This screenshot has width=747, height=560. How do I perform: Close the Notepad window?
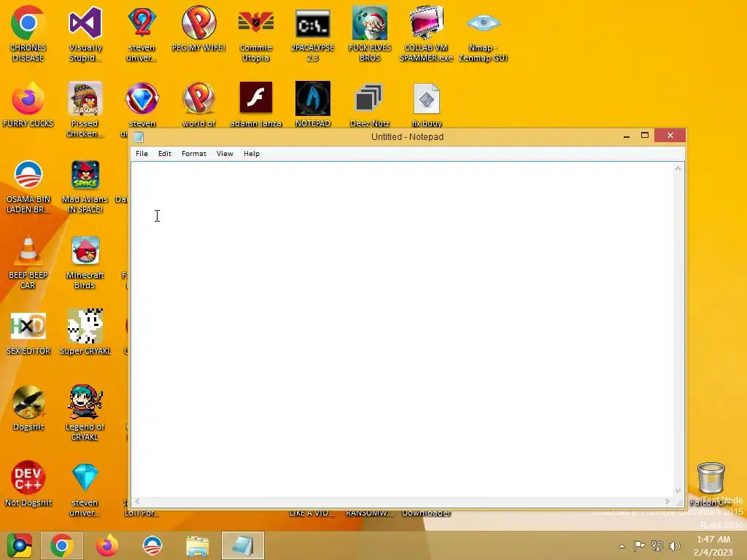[670, 136]
